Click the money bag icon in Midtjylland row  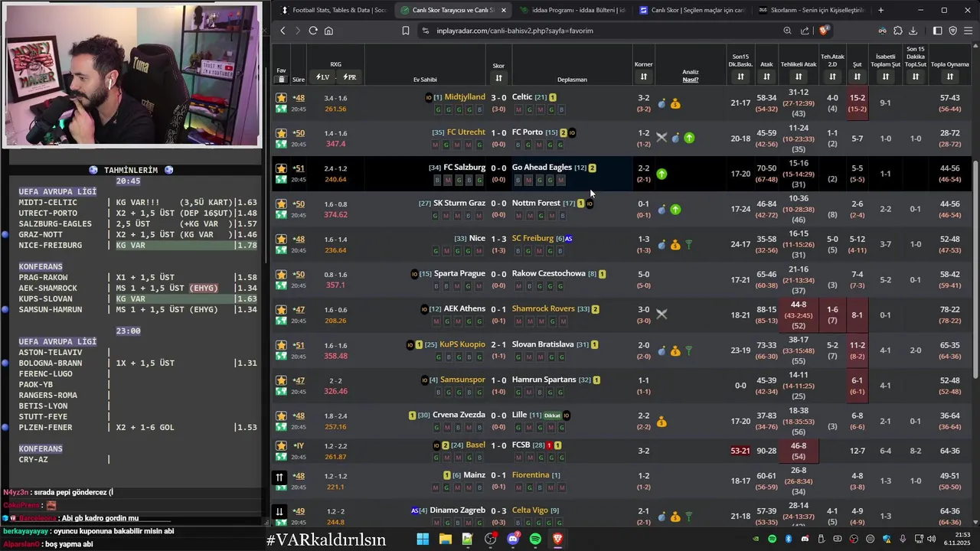[675, 103]
